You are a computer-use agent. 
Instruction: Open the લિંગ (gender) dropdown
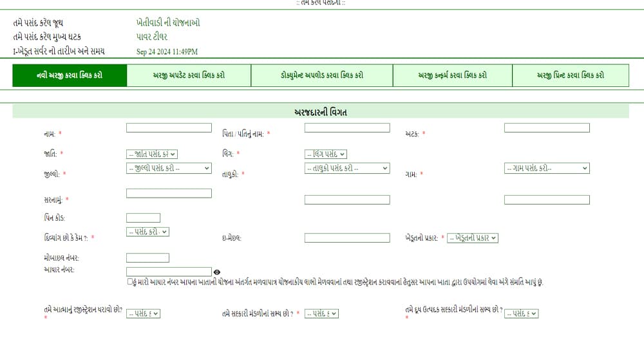tap(326, 154)
